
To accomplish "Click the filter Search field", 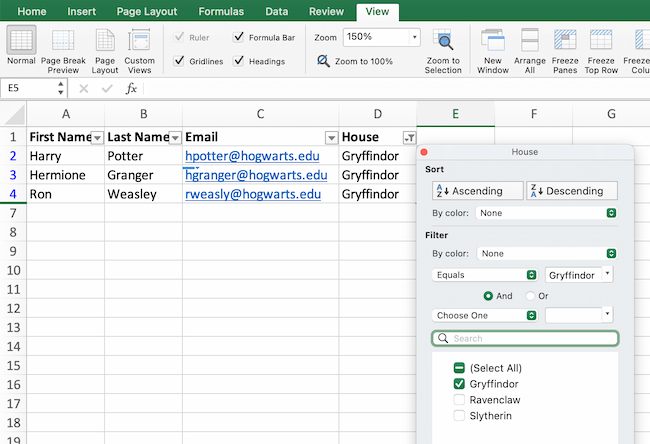I will [x=525, y=339].
